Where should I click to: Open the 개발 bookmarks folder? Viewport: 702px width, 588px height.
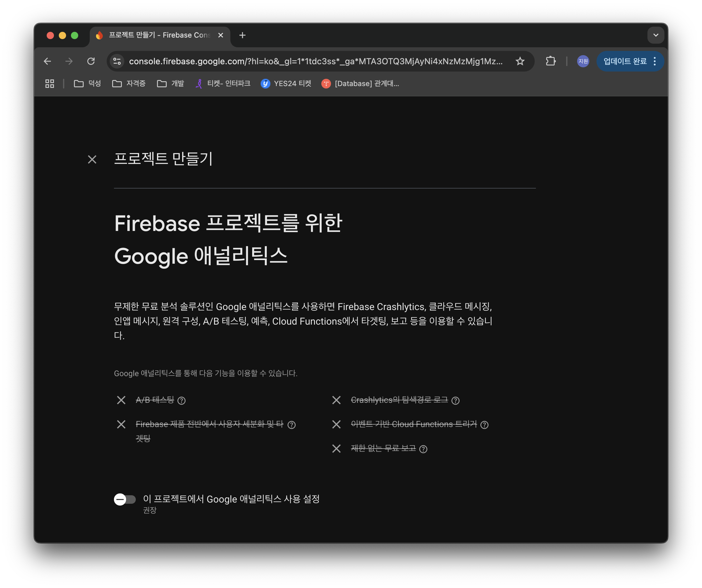[x=170, y=84]
